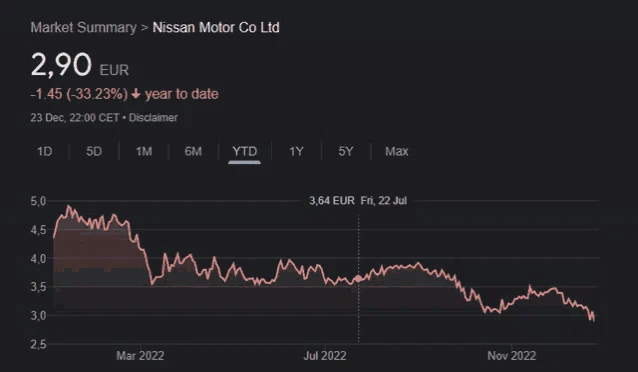Click the Jul 2022 axis label

click(x=325, y=356)
